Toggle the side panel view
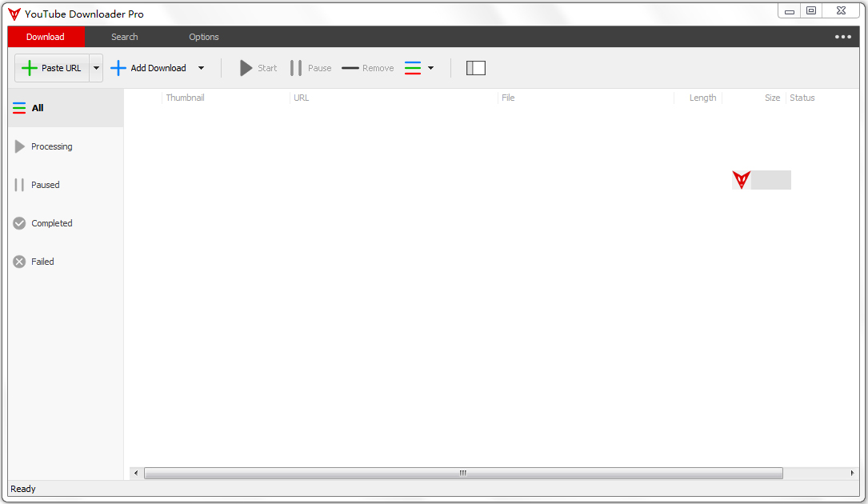This screenshot has width=868, height=504. tap(475, 68)
